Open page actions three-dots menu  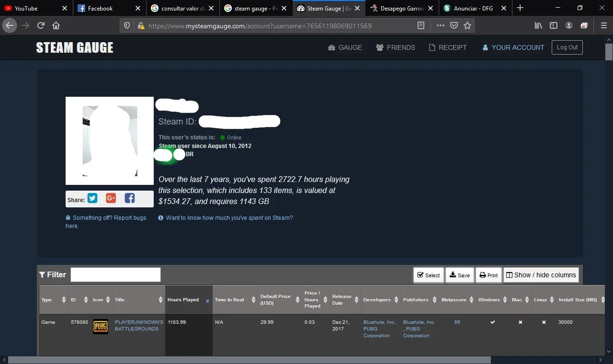tap(441, 25)
